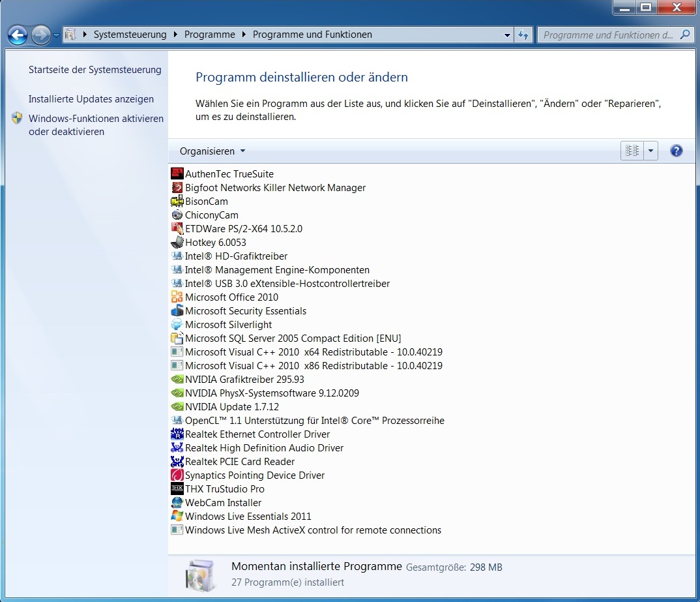Select the THX TruStudio Pro entry text

(x=225, y=489)
